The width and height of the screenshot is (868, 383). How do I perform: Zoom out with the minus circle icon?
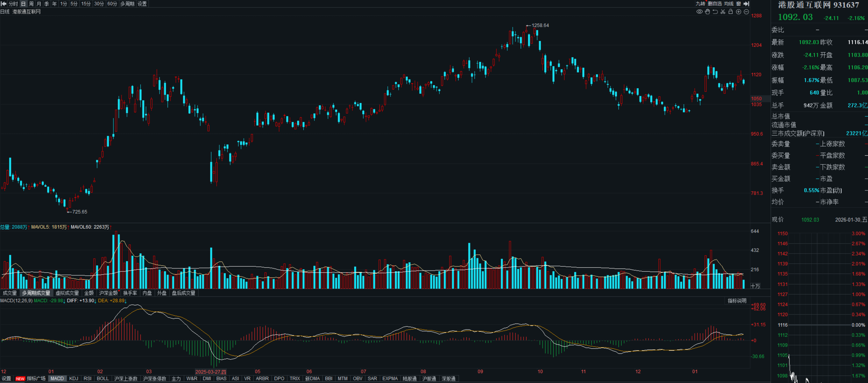(x=746, y=12)
